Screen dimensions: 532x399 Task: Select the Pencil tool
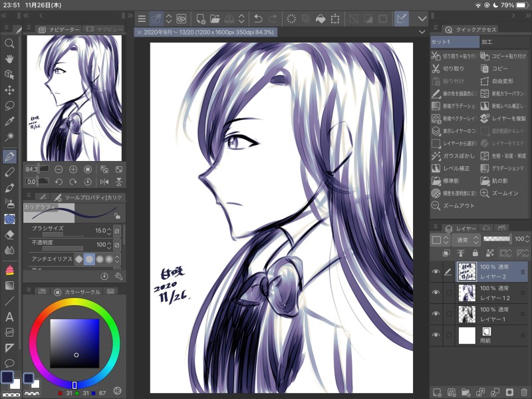[9, 172]
